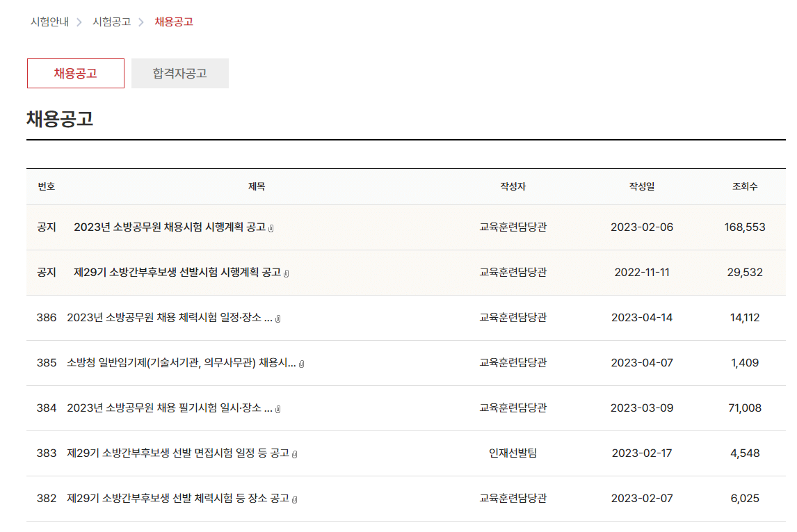This screenshot has height=532, width=797.
Task: Open the attachment on 제29기 소방간부후보생 선발시험 시행계획 공고
Action: [286, 273]
